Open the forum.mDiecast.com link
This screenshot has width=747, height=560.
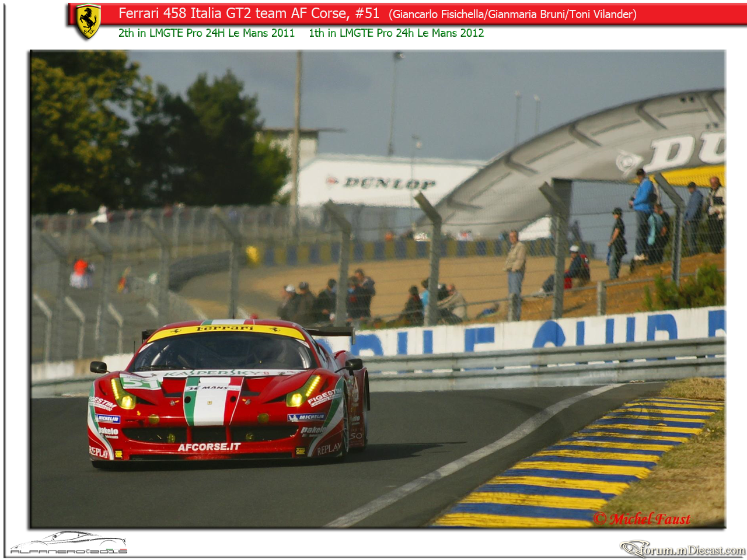coord(683,549)
